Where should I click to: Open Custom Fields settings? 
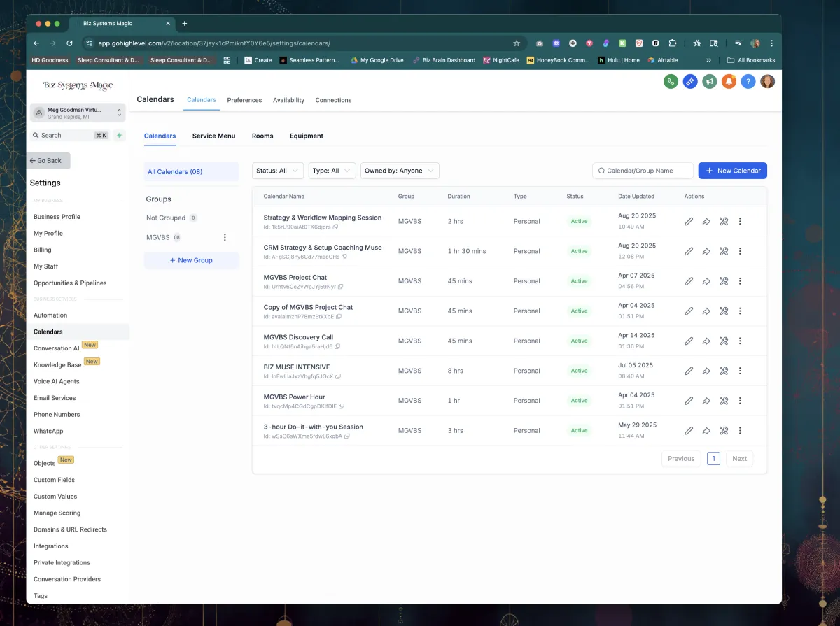pyautogui.click(x=54, y=480)
